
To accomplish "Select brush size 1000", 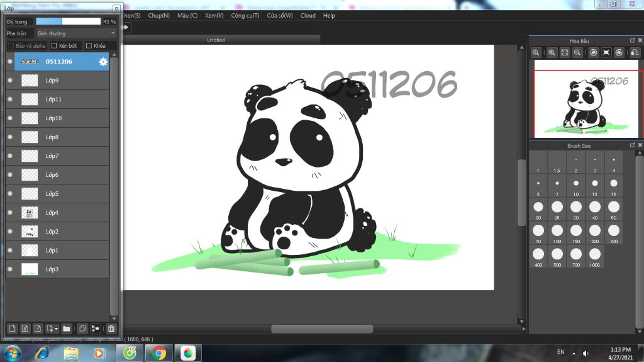I will point(595,257).
